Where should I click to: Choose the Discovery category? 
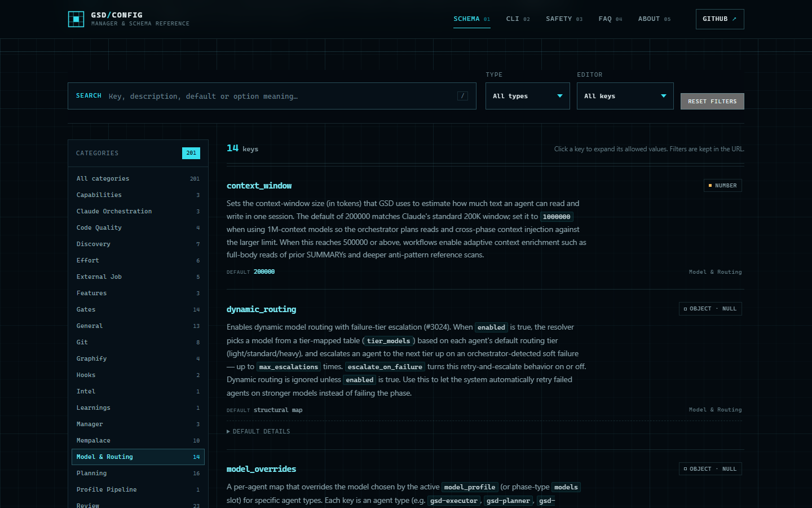[x=138, y=244]
